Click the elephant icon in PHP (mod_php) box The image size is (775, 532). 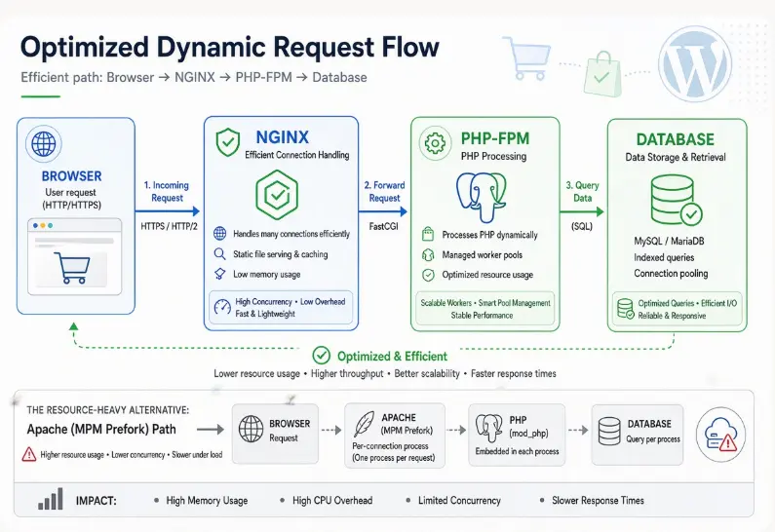click(489, 429)
